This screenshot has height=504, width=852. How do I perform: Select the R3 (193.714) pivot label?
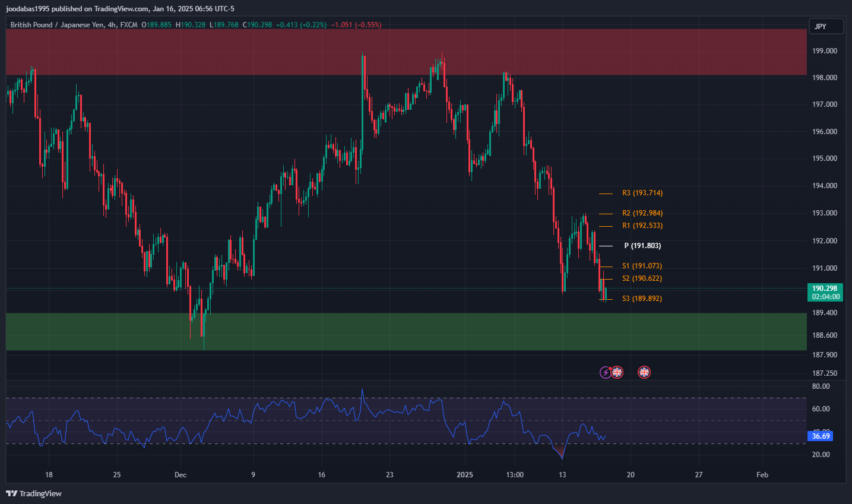tap(642, 193)
